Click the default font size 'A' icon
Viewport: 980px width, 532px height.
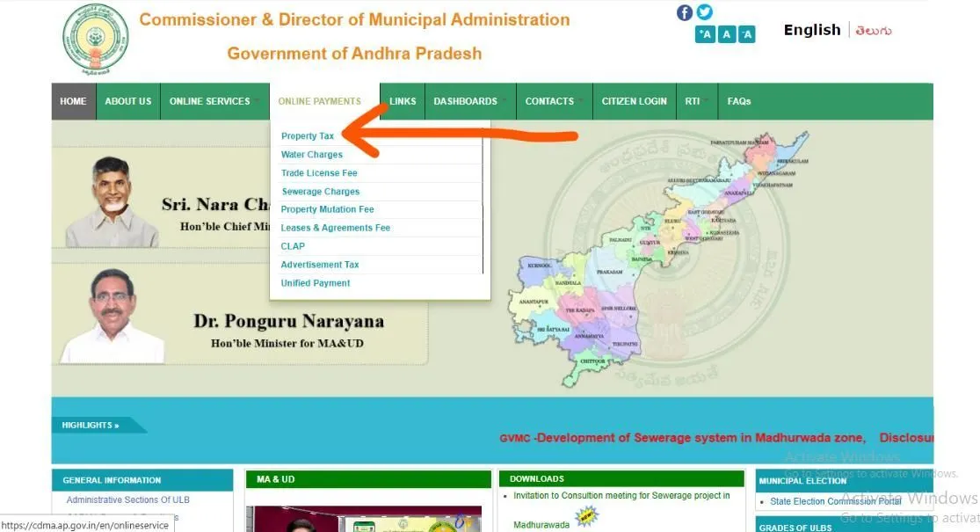[x=726, y=33]
